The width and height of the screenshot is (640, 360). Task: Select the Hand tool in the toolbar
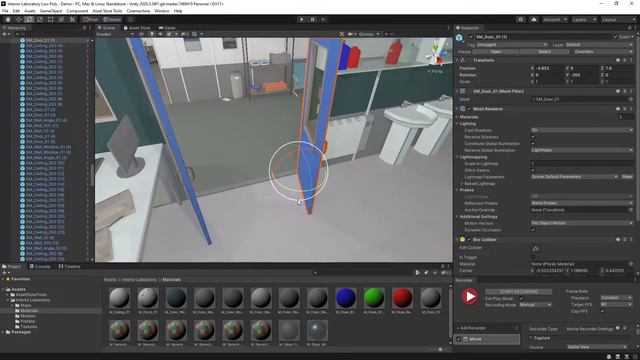tap(8, 19)
